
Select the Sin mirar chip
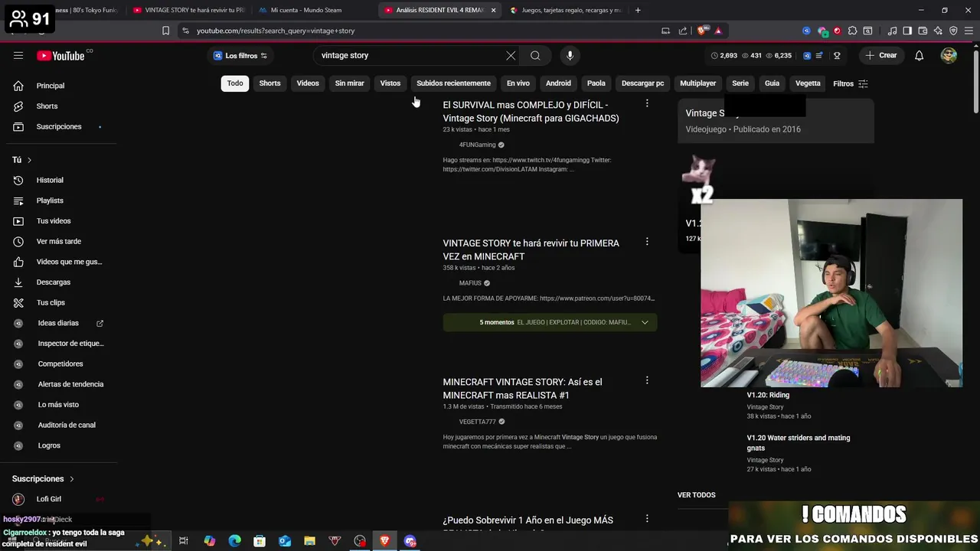(x=349, y=83)
